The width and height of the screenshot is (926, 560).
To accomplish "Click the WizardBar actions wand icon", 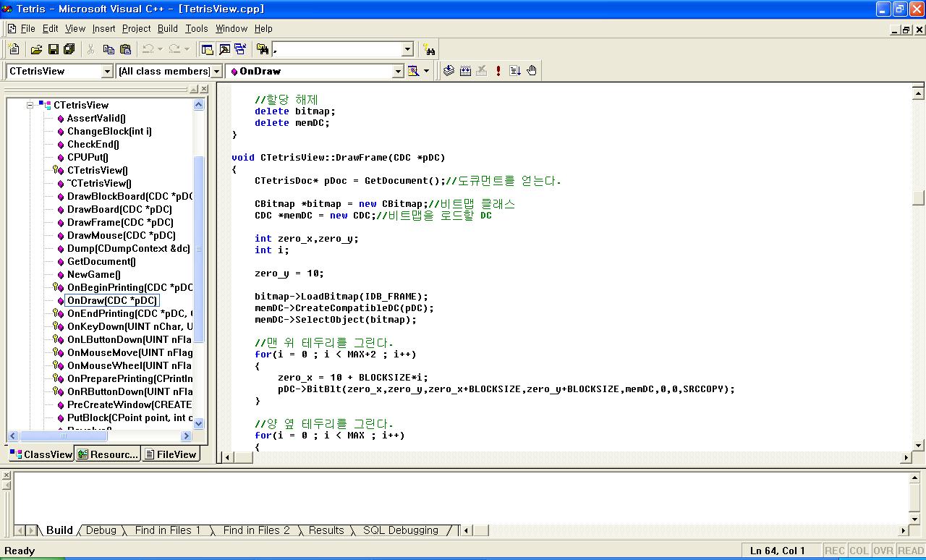I will coord(413,71).
